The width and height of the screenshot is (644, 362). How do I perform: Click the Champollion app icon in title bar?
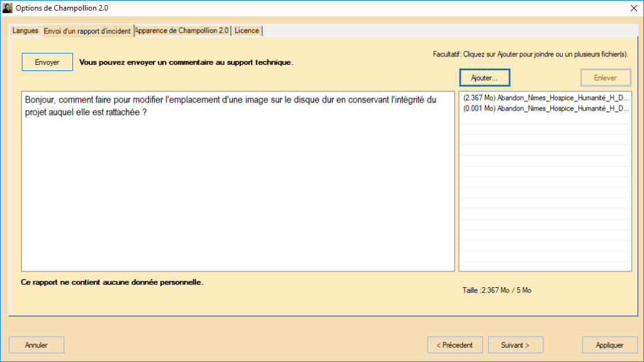[x=8, y=8]
